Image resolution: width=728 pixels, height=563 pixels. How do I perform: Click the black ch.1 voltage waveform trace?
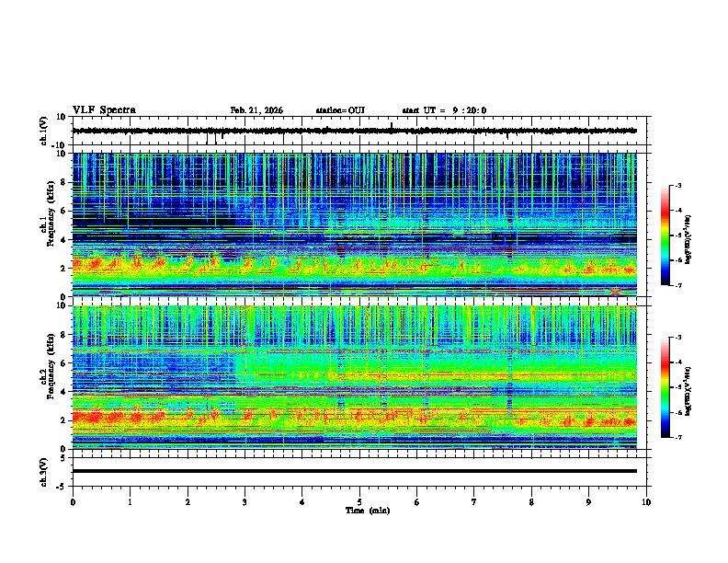pos(354,131)
